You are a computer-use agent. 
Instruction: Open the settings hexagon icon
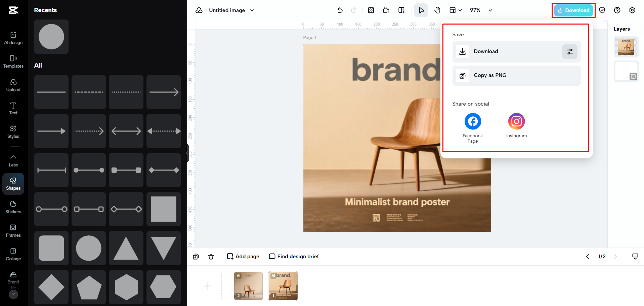click(632, 10)
